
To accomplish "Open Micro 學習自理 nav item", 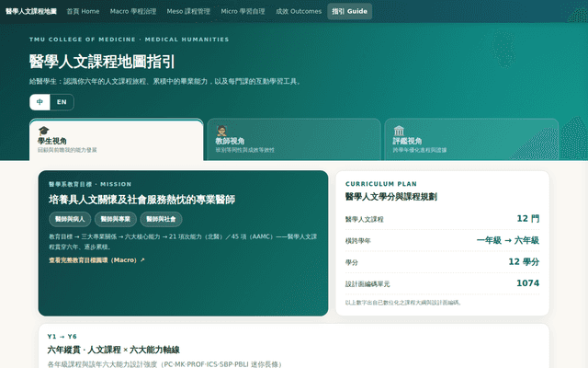I will 243,11.
